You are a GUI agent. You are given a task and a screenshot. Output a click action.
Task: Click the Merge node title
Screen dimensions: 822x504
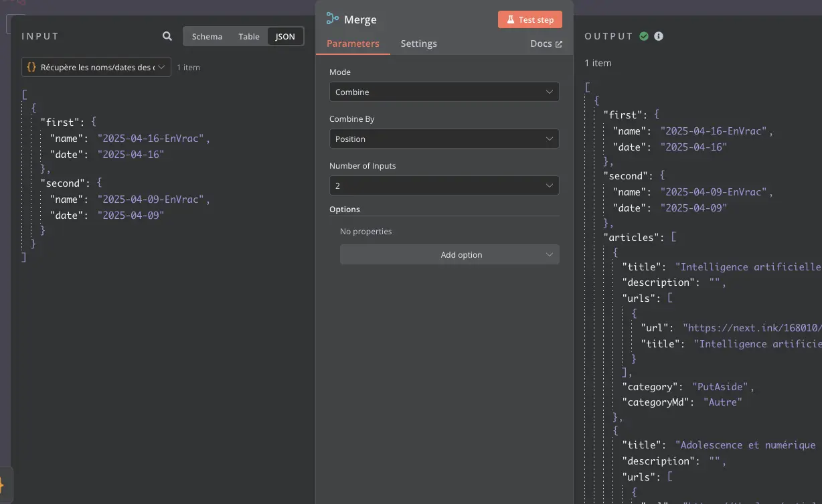click(360, 19)
